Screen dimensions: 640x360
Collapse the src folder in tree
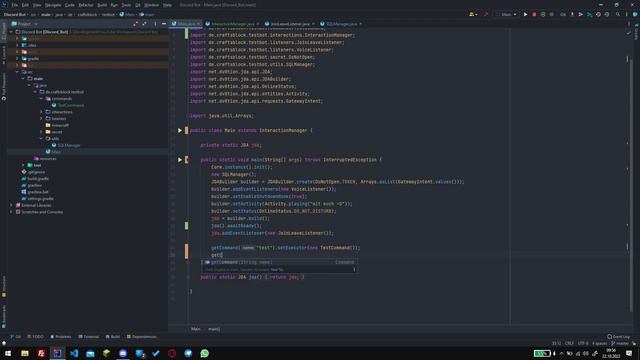(17, 72)
